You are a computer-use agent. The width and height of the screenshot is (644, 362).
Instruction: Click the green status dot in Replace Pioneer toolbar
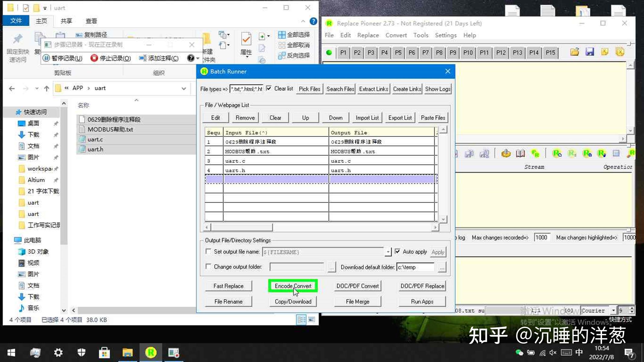pyautogui.click(x=329, y=52)
